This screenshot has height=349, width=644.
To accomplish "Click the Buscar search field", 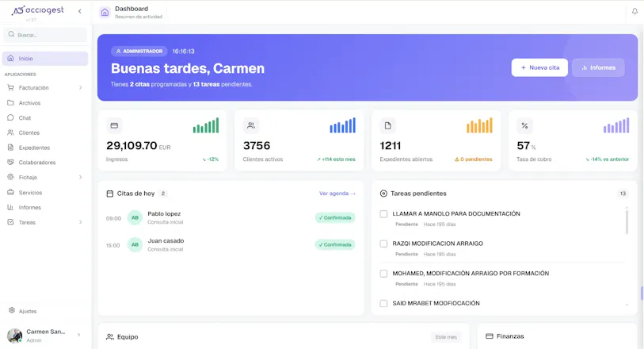I will (45, 35).
